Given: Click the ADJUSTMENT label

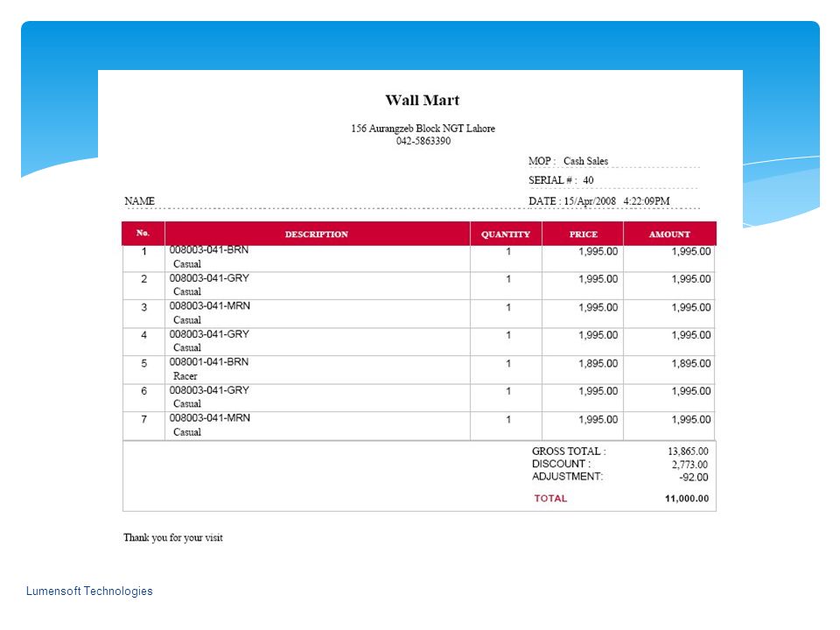Looking at the screenshot, I should pyautogui.click(x=567, y=476).
